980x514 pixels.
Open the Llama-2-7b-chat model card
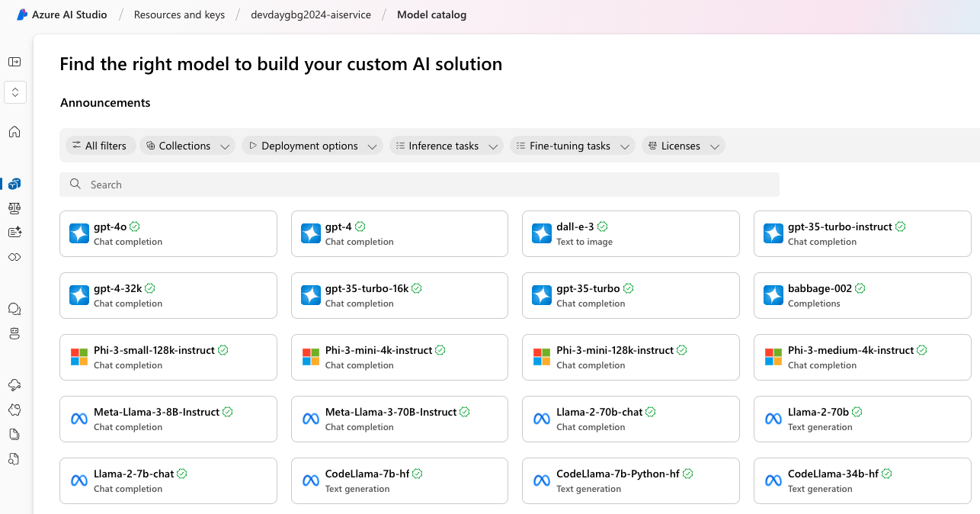[168, 480]
